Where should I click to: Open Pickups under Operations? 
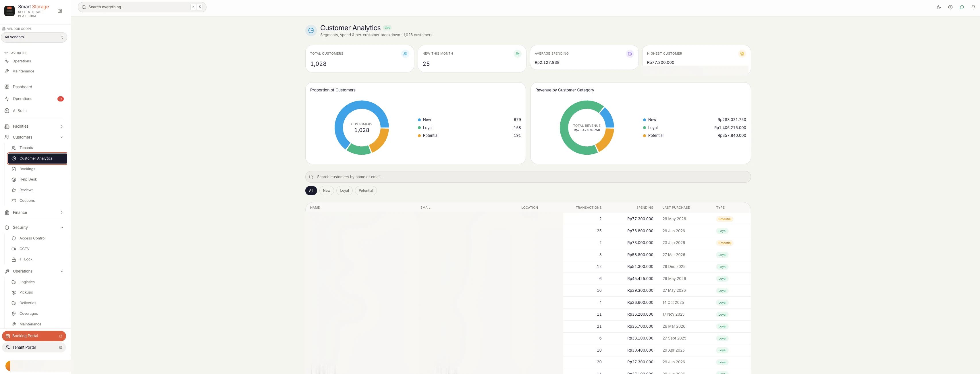[x=37, y=292]
